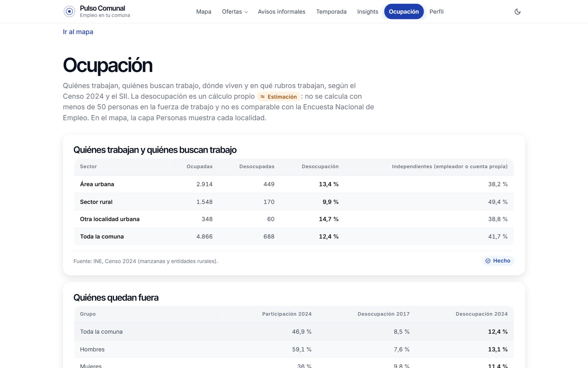Click the 688 total desocupadas value
The image size is (588, 368).
[x=269, y=237]
